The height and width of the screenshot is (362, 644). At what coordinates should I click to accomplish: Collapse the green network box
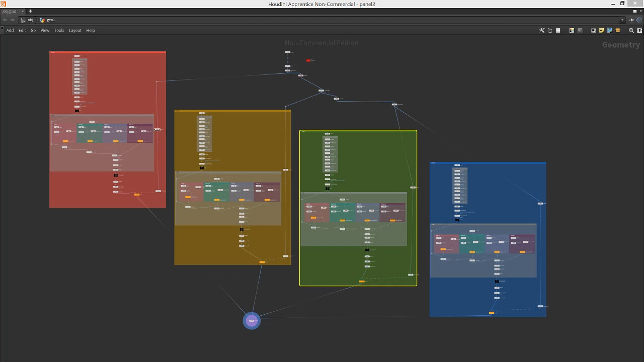[x=302, y=132]
